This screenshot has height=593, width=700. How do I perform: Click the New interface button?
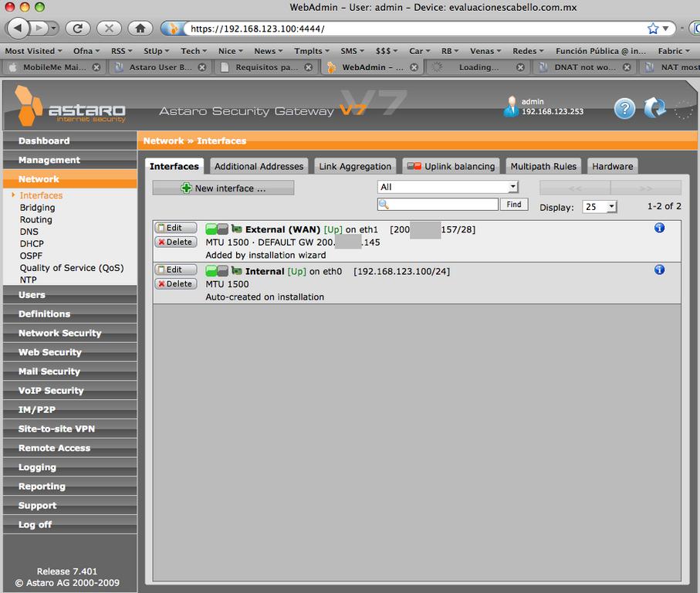(x=223, y=188)
